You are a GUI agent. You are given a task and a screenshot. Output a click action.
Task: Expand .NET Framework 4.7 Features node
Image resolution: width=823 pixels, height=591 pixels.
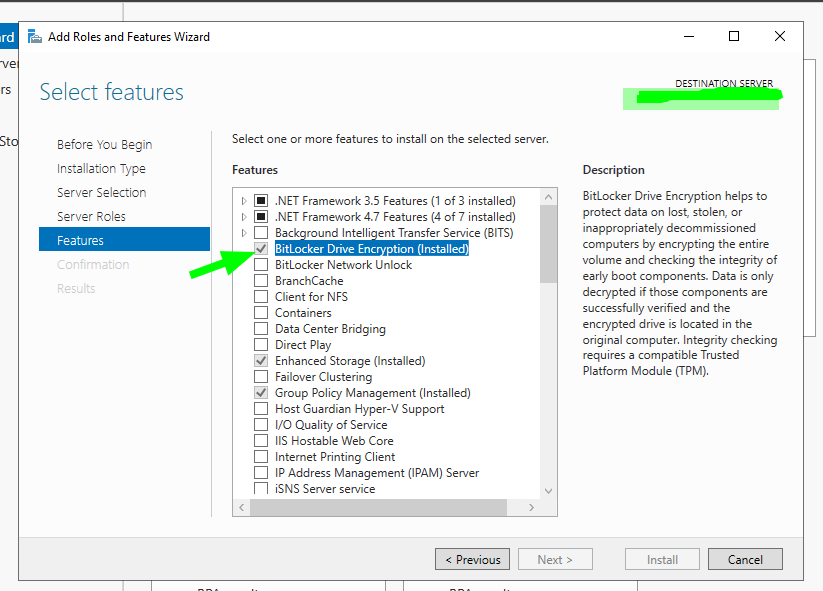coord(244,217)
